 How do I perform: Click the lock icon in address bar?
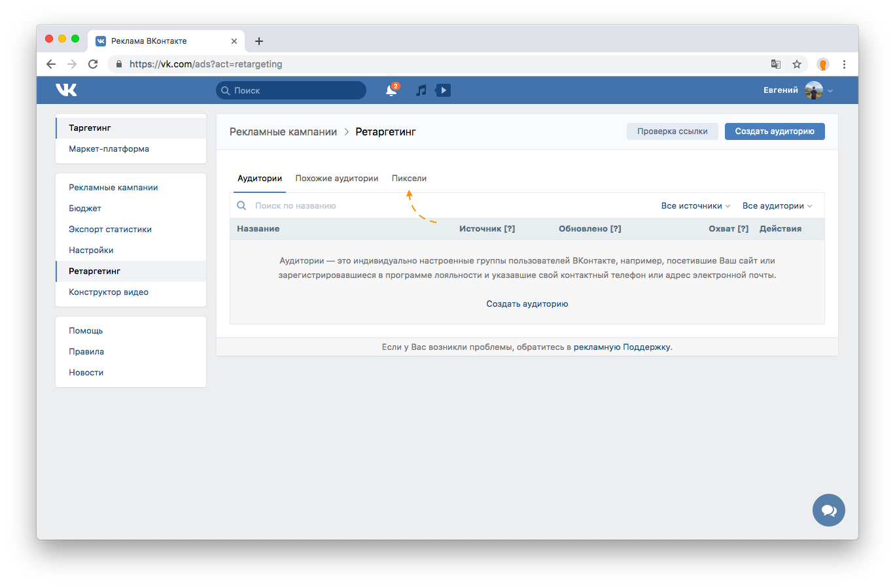[119, 64]
